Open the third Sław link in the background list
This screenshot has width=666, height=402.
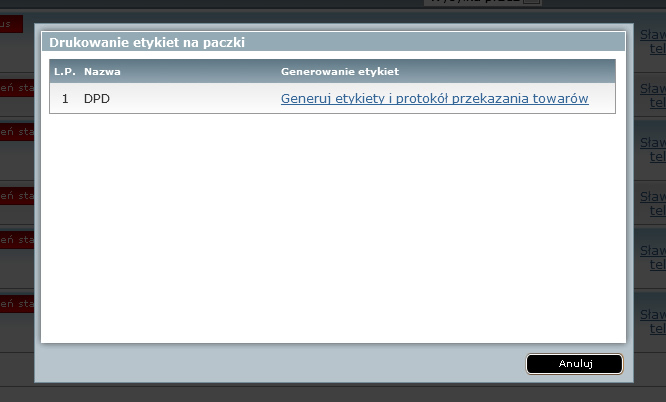click(653, 142)
